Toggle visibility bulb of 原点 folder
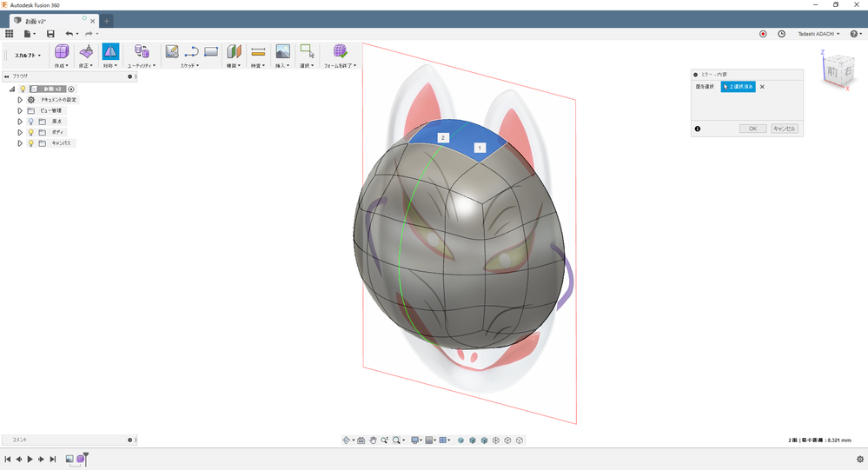This screenshot has height=470, width=868. click(x=30, y=122)
